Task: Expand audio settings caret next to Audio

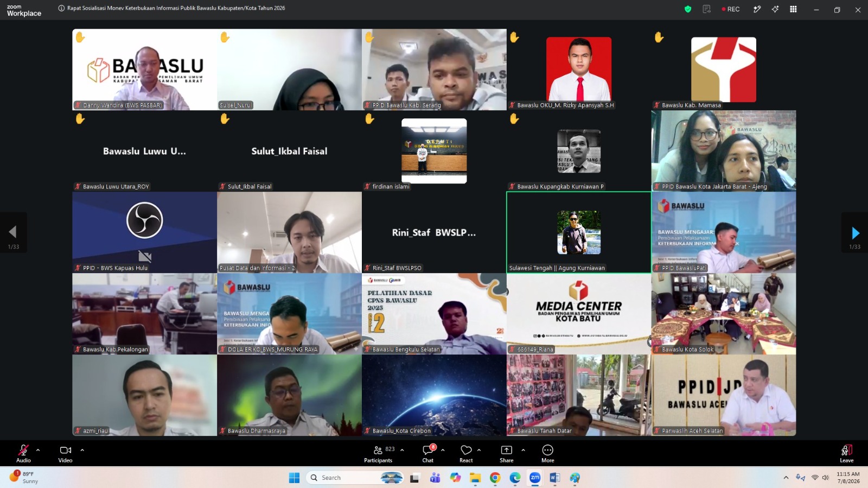Action: tap(38, 450)
